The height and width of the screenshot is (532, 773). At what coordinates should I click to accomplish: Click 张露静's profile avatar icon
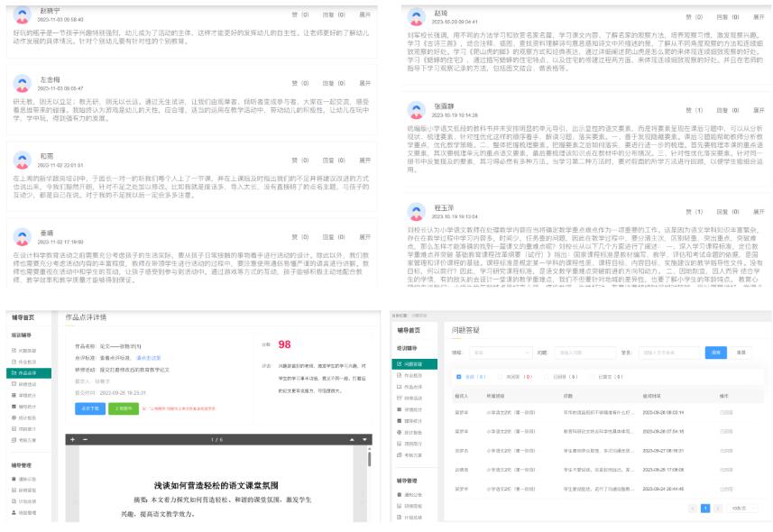416,109
